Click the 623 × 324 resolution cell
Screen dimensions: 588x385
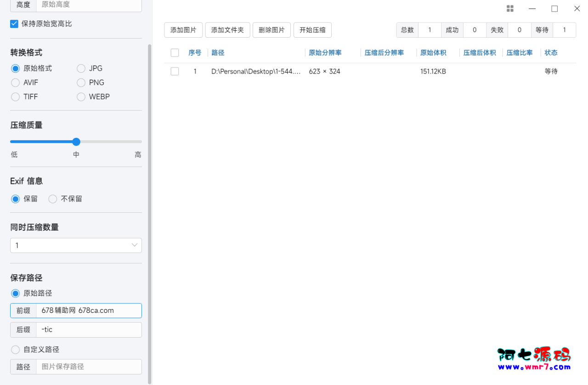click(324, 71)
